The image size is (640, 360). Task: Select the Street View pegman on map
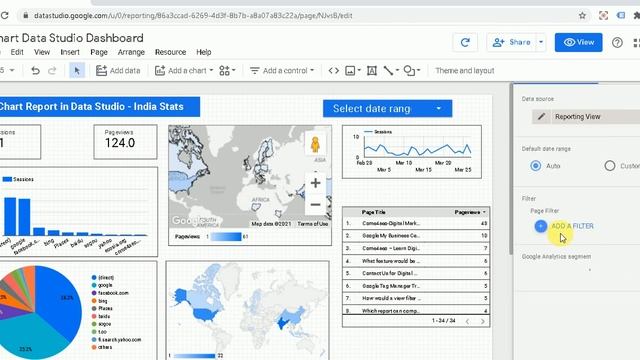click(x=315, y=144)
